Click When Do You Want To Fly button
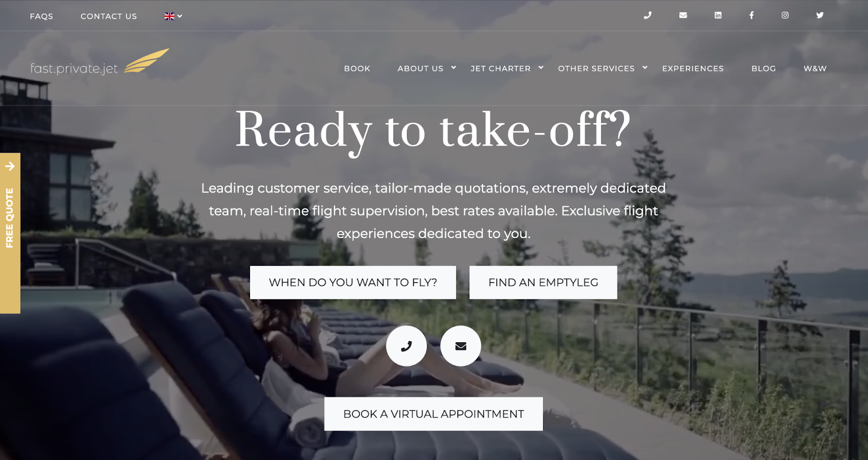 pos(353,283)
